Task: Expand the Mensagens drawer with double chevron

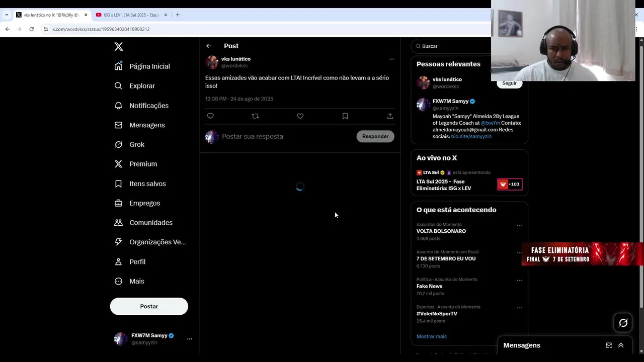Action: [621, 345]
